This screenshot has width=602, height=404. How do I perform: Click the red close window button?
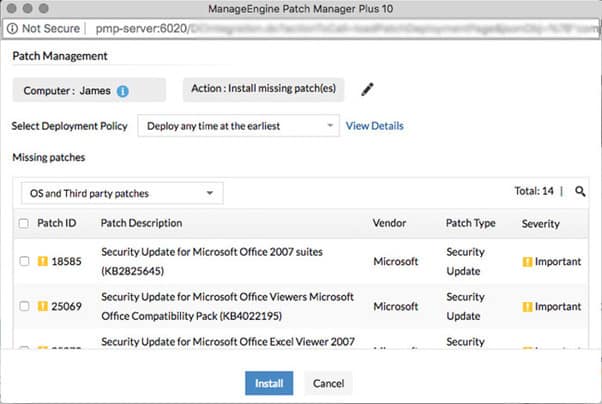pos(12,8)
